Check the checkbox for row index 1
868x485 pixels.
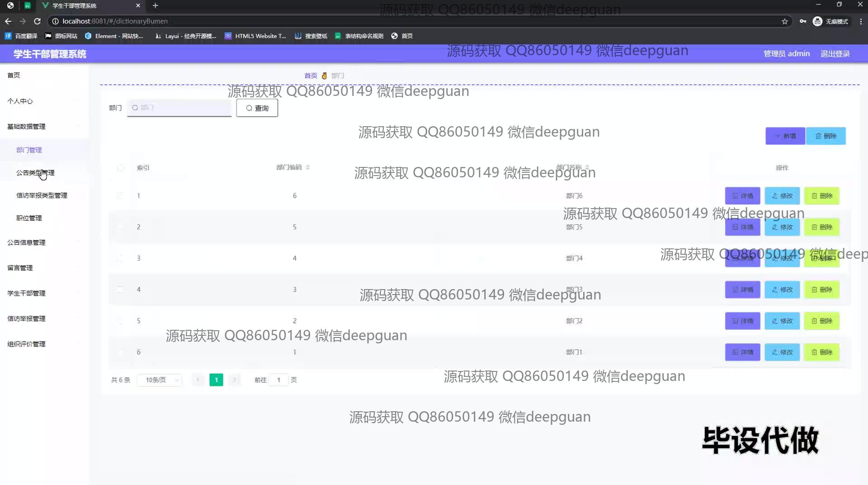click(120, 196)
